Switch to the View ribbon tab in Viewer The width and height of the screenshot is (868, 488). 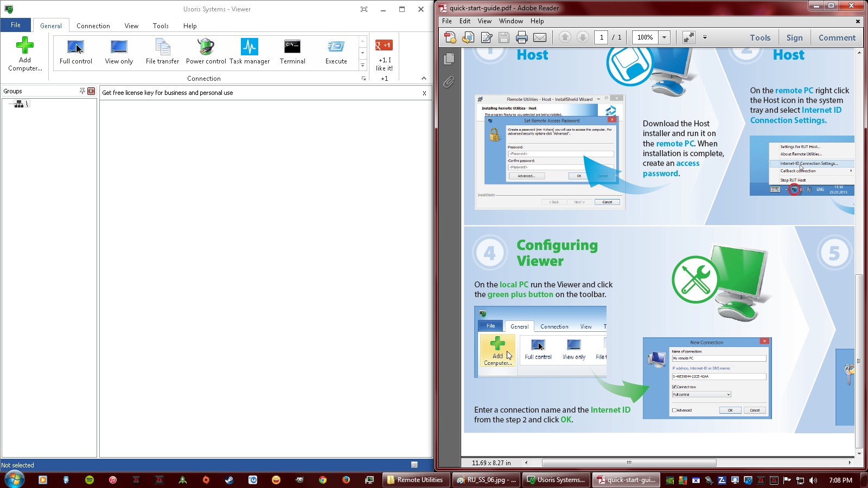131,26
